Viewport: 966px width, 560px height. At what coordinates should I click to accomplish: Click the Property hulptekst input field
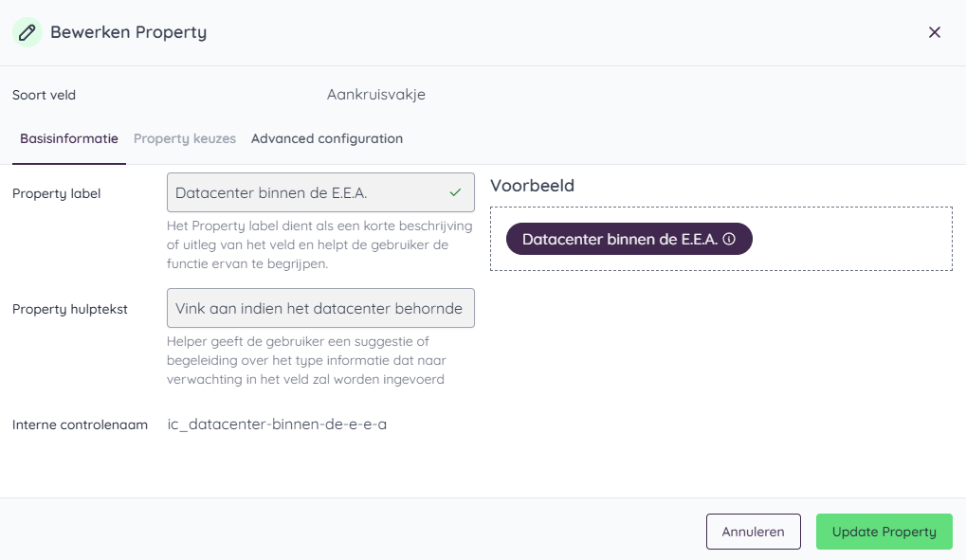pos(322,308)
